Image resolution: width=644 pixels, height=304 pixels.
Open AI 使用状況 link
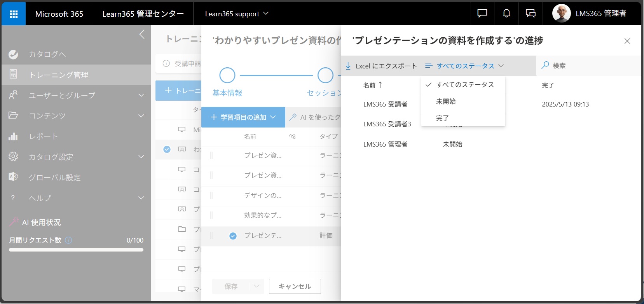point(41,222)
